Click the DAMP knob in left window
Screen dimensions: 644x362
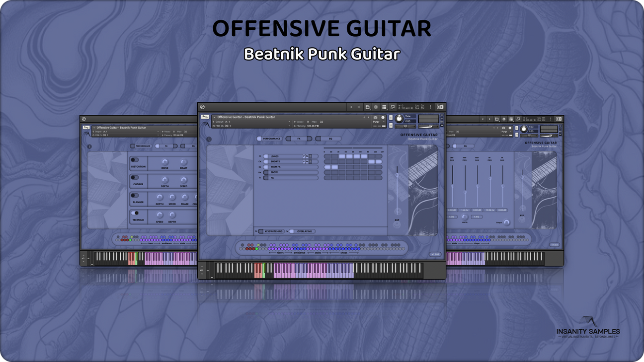click(184, 162)
